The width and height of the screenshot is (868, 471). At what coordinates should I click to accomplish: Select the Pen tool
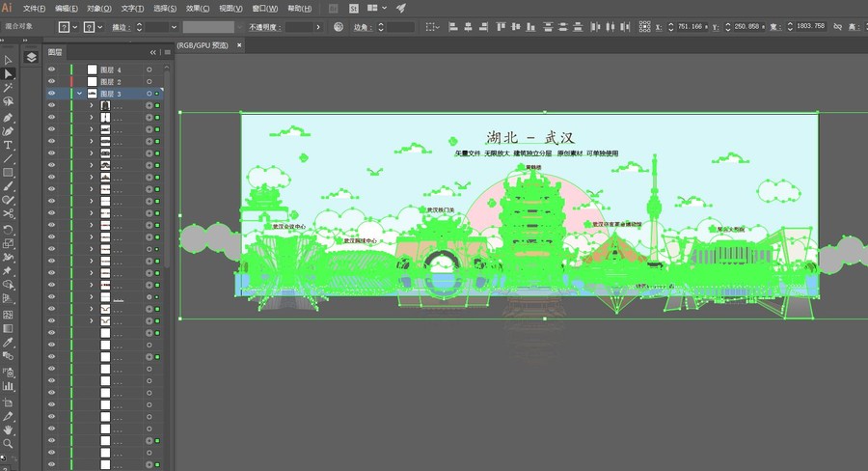tap(8, 118)
